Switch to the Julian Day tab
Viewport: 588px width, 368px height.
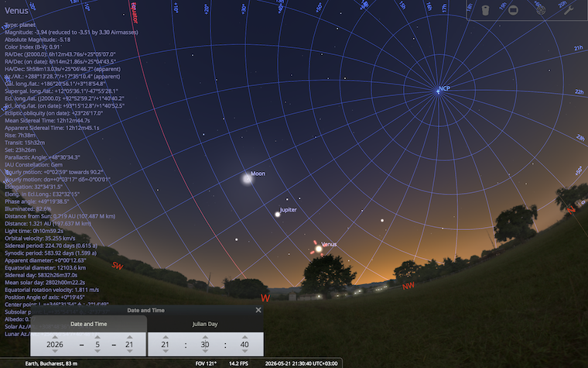click(205, 324)
